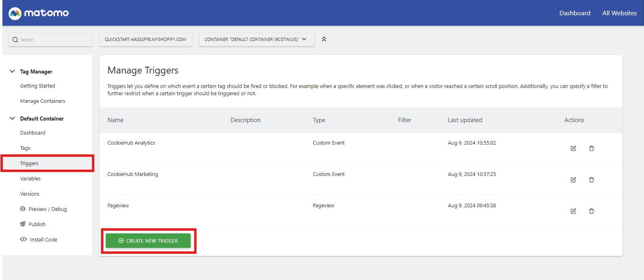Click the Manage Triggers heading

tap(143, 71)
